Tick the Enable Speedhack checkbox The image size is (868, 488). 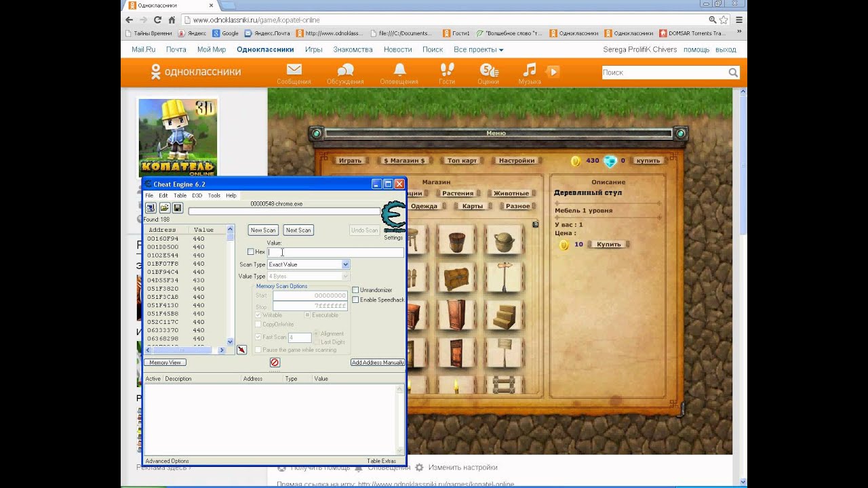coord(355,300)
